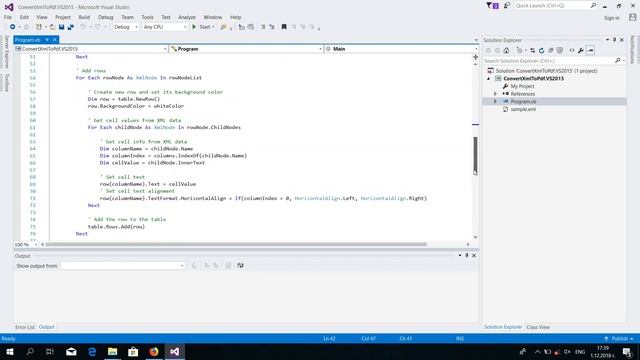Save Program.vb with the single disk icon
Screen dimensions: 640x360
pyautogui.click(x=61, y=27)
